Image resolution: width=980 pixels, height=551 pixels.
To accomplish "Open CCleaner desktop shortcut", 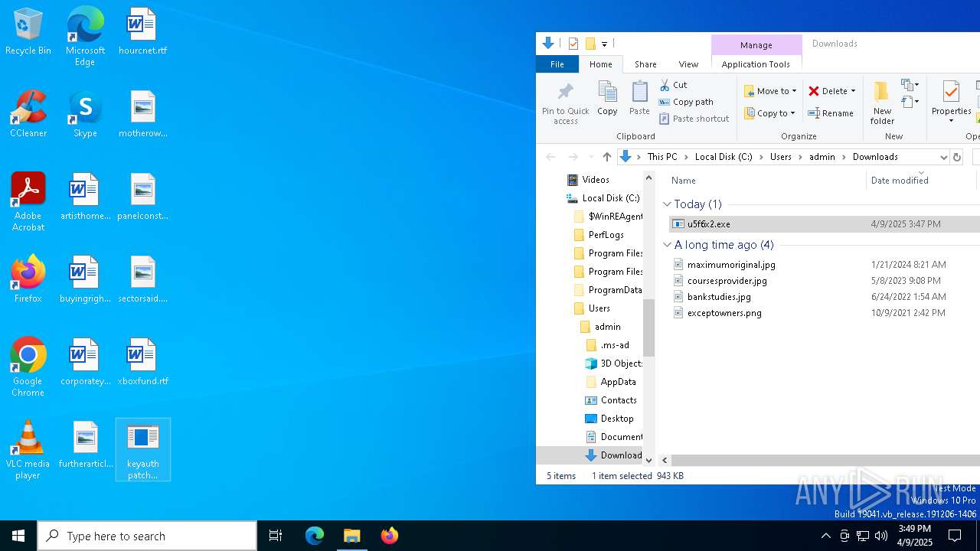I will (x=28, y=115).
